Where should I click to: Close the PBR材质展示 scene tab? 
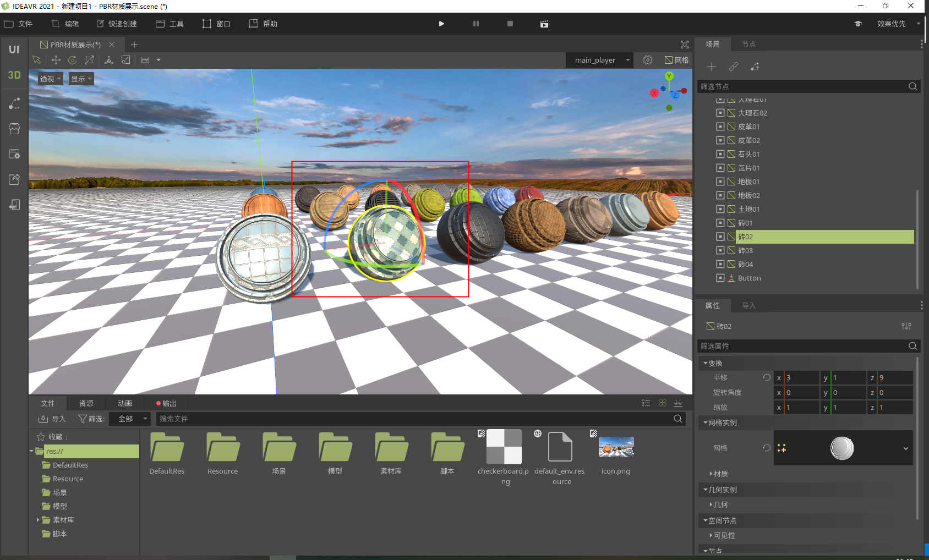click(x=112, y=45)
